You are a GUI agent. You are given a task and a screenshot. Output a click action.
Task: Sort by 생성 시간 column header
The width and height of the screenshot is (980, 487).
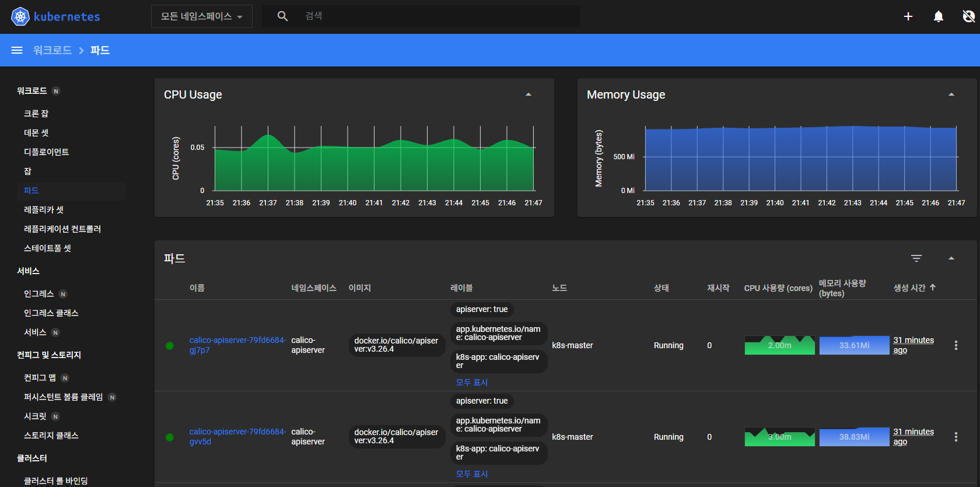click(x=909, y=288)
